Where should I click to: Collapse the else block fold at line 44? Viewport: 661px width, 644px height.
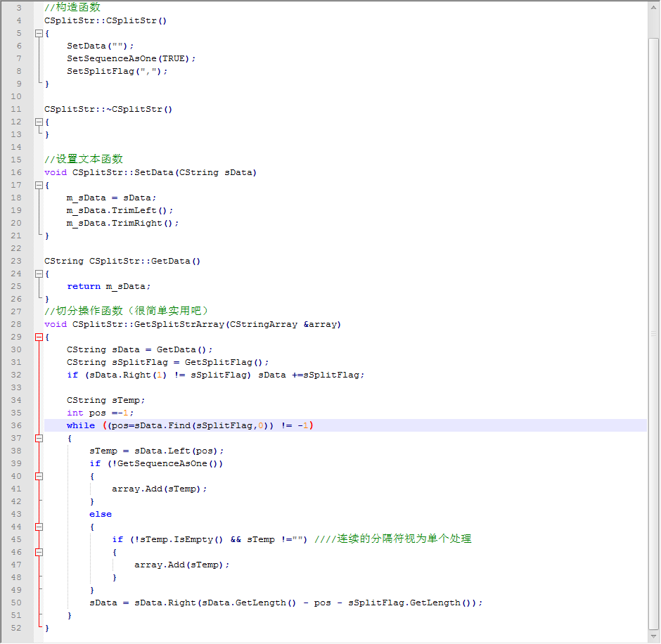click(x=39, y=527)
